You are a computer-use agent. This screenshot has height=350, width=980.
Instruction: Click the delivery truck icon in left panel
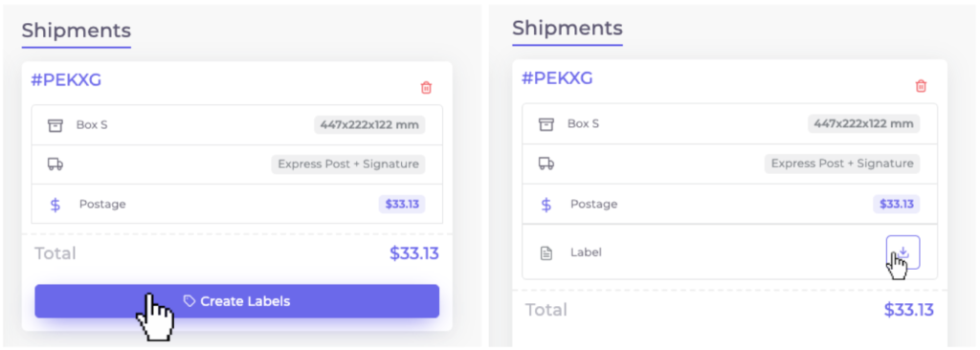pos(56,164)
